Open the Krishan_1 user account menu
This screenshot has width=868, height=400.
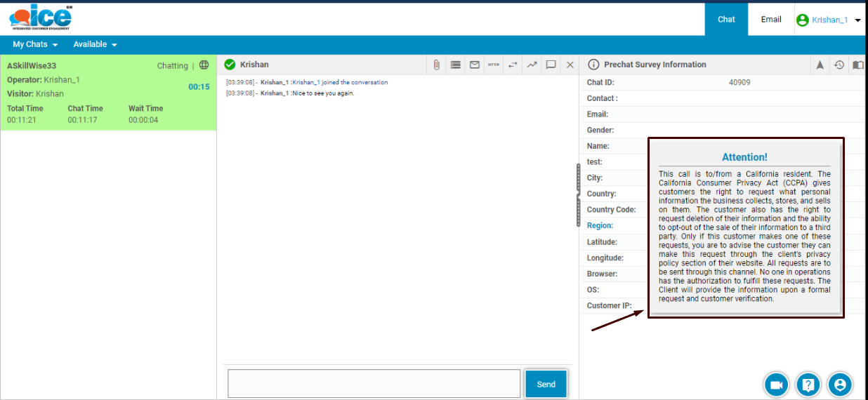[x=829, y=20]
